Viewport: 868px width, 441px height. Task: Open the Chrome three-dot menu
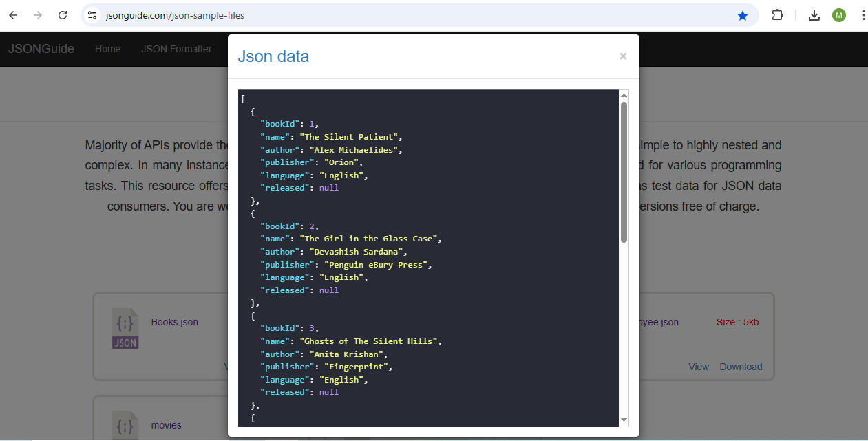pos(862,15)
